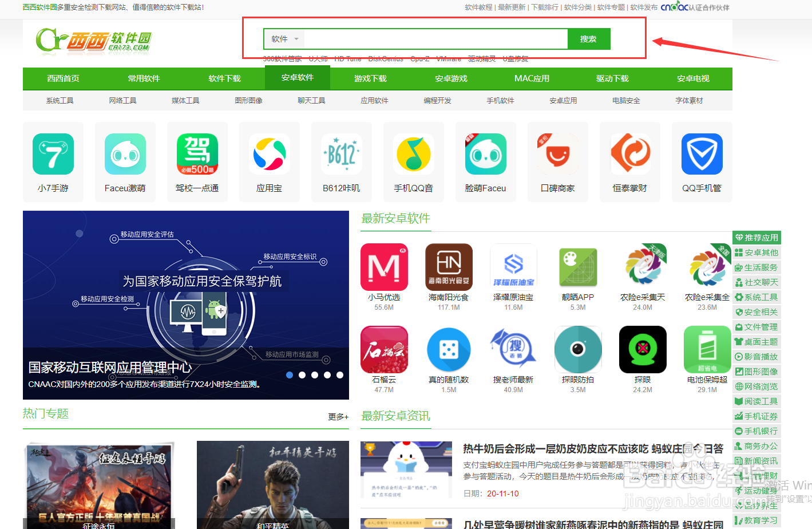Click the green 搜索 button
Image resolution: width=812 pixels, height=529 pixels.
tap(588, 39)
